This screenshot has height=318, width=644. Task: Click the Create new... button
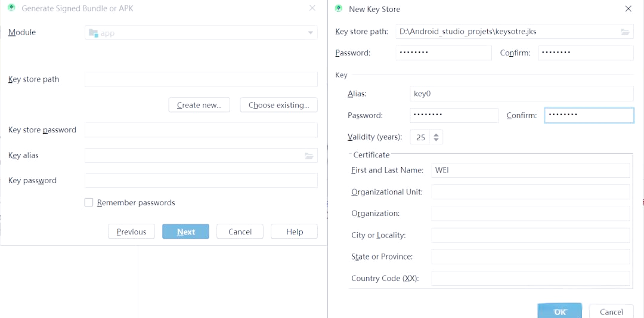coord(199,105)
